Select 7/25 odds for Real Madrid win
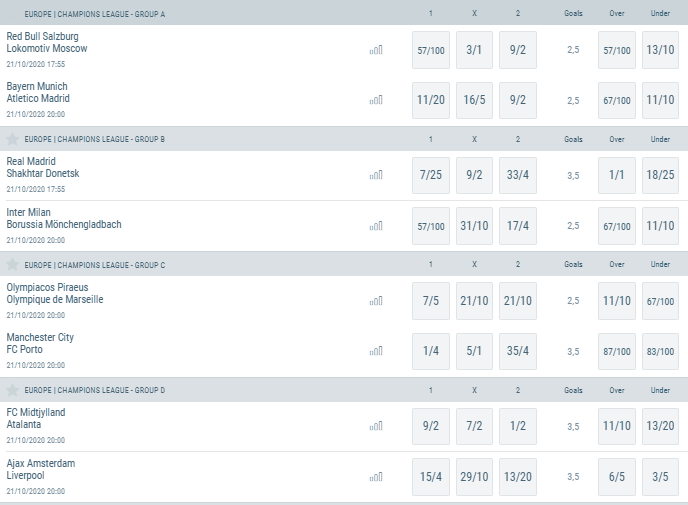Screen dimensions: 688x505 tap(431, 175)
